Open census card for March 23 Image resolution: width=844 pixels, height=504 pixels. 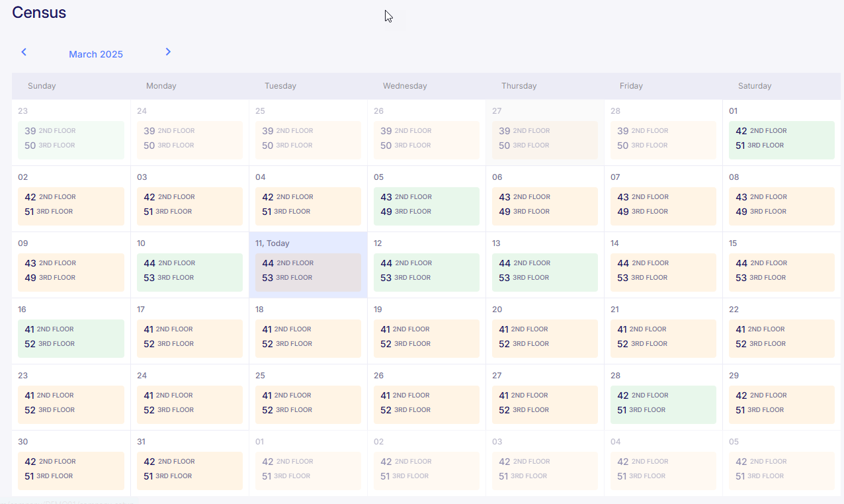[71, 405]
